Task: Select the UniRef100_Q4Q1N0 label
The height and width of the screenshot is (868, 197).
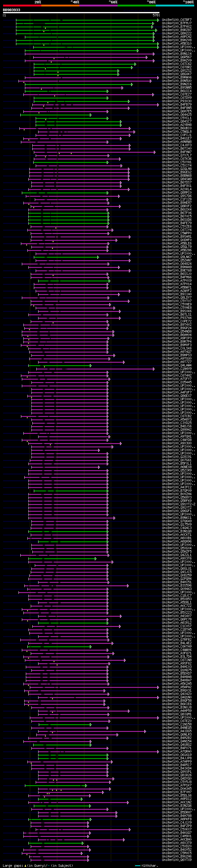Action: coord(177,697)
